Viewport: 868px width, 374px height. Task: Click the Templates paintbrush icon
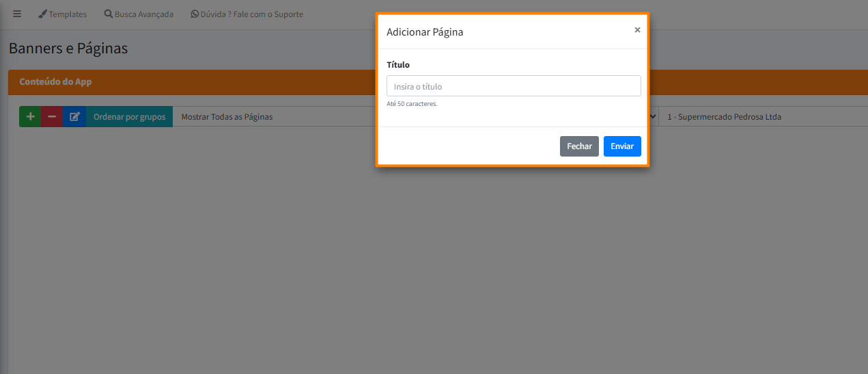[42, 14]
